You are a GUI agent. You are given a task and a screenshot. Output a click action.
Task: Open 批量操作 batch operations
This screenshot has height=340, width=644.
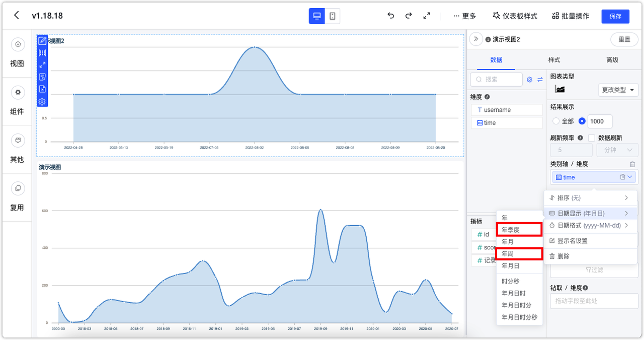[571, 16]
